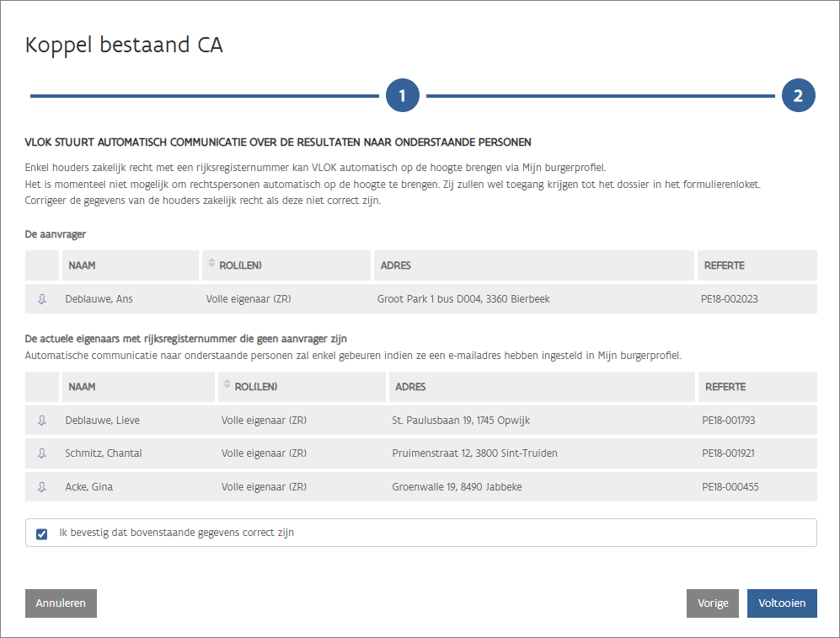
Task: Click the person icon beside Schmitz, Chantal
Action: pos(42,453)
